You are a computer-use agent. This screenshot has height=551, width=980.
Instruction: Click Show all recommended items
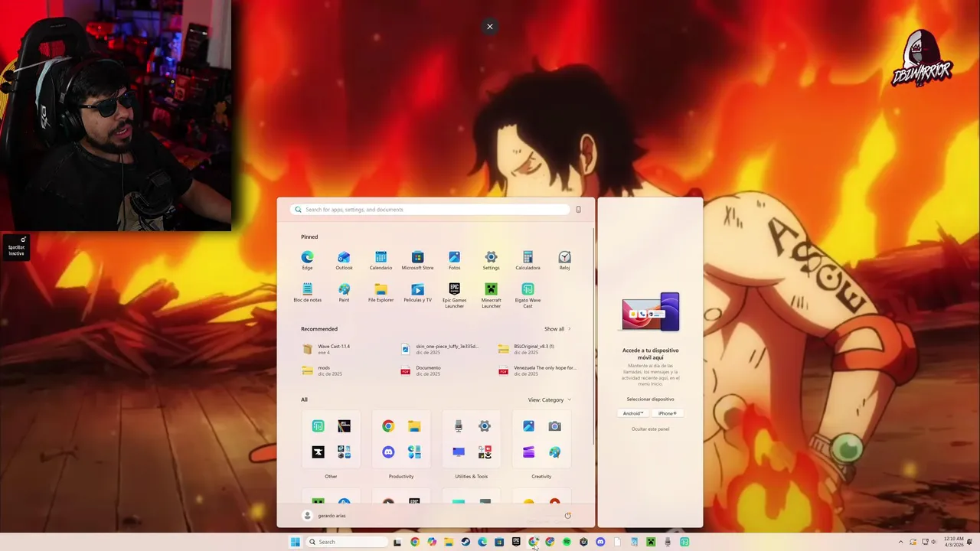click(557, 329)
